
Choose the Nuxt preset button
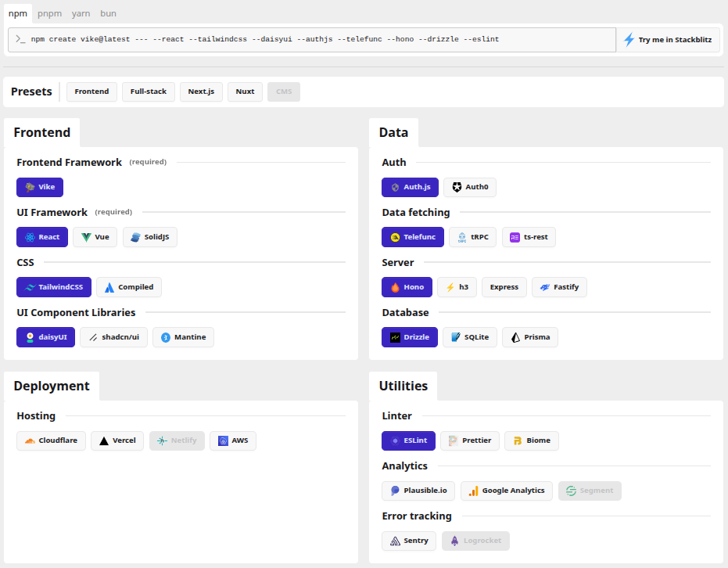coord(245,92)
